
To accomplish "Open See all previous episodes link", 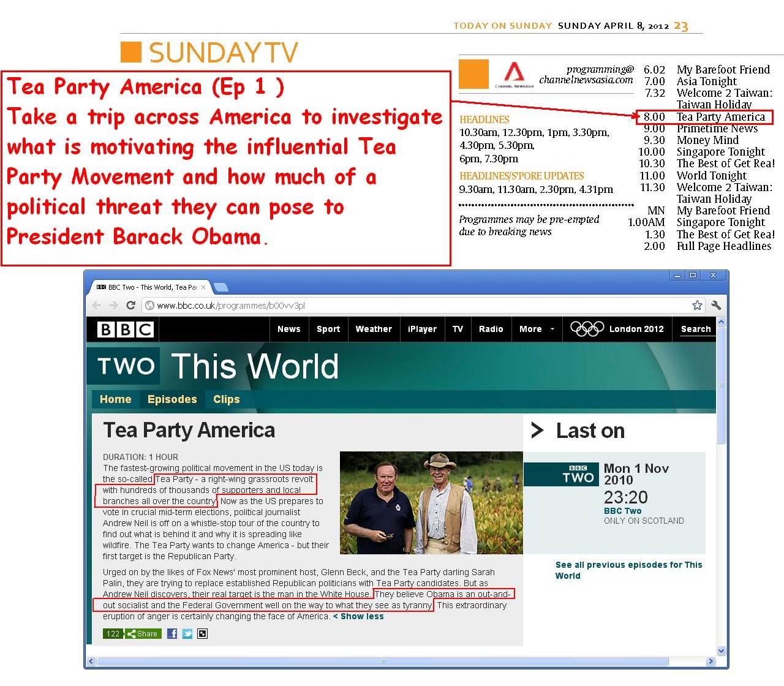I will [628, 570].
